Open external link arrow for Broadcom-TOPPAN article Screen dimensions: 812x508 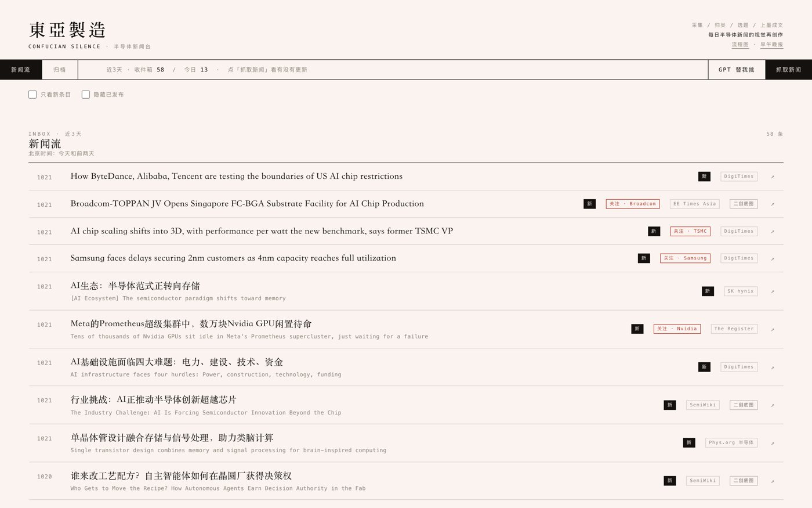pyautogui.click(x=773, y=204)
